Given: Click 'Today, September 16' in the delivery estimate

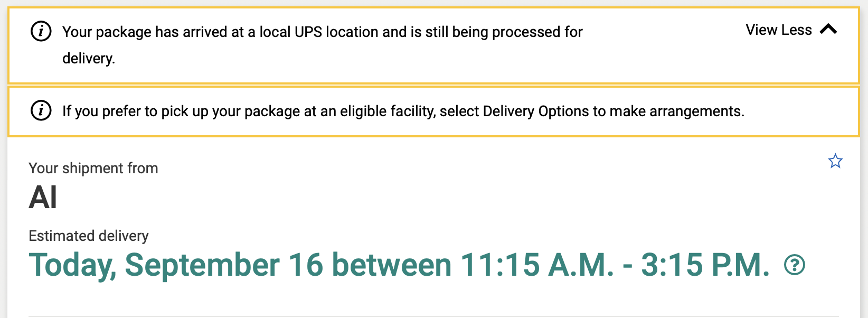Looking at the screenshot, I should pyautogui.click(x=176, y=265).
